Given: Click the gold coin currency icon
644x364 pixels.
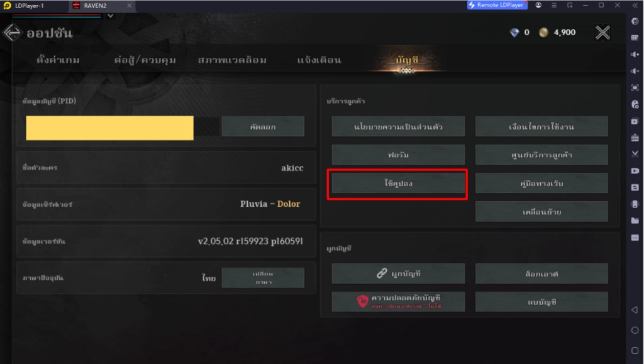Looking at the screenshot, I should [x=543, y=33].
